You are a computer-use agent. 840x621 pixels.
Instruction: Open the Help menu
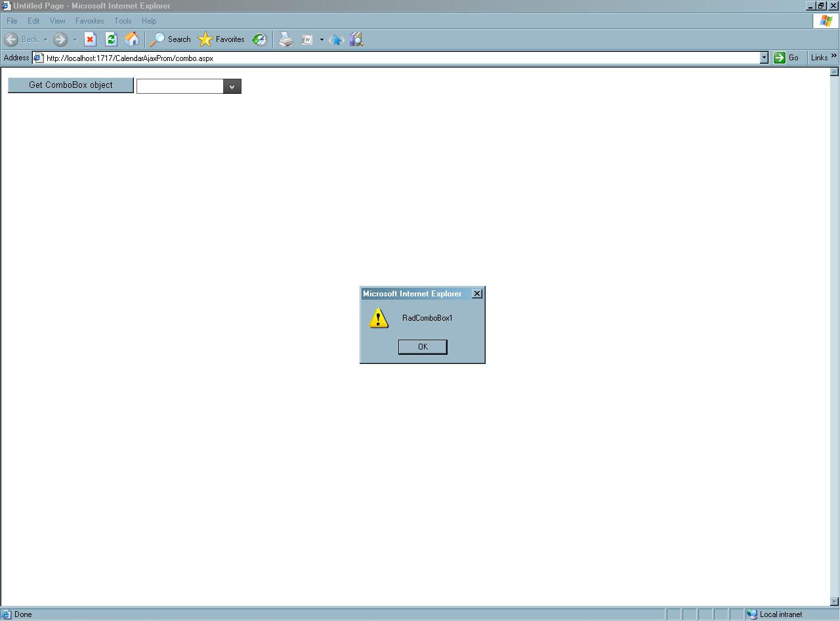click(x=149, y=21)
